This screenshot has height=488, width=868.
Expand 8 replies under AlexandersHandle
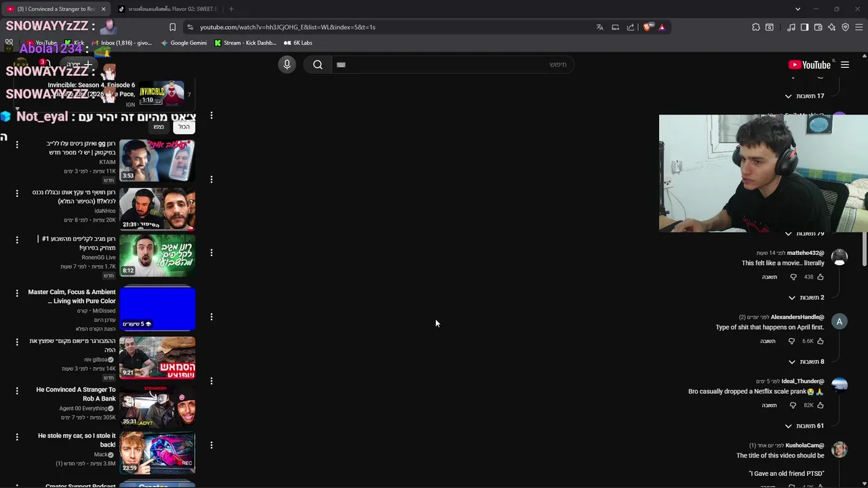pos(806,362)
